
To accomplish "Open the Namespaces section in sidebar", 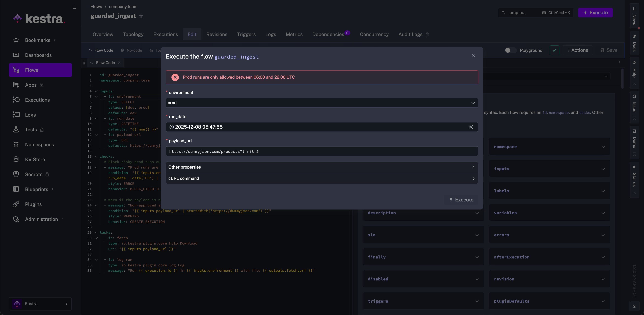I will click(39, 144).
